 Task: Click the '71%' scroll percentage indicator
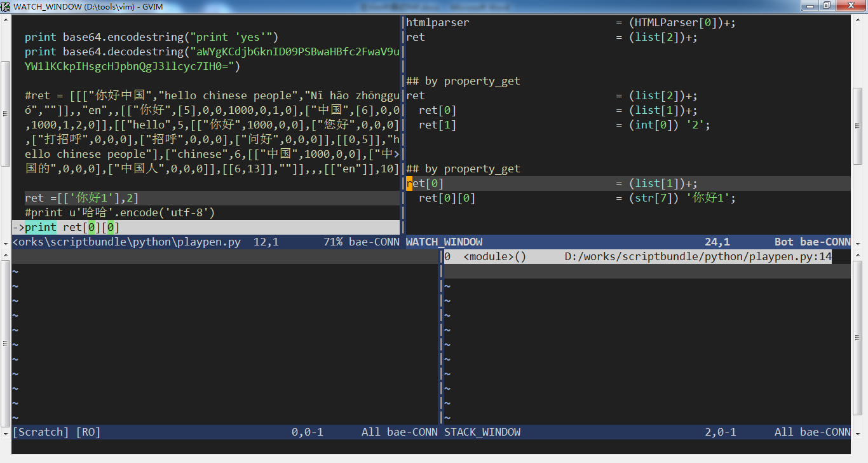click(x=333, y=242)
